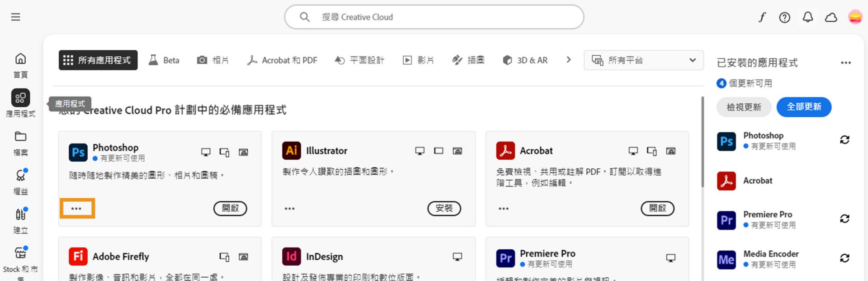The width and height of the screenshot is (868, 281).
Task: Select Media Encoder in installed list
Action: [x=771, y=254]
